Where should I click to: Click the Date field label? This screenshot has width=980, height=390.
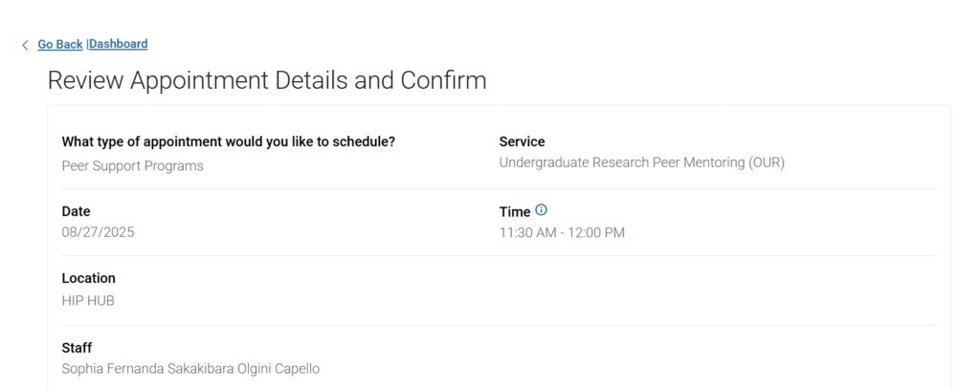point(76,211)
